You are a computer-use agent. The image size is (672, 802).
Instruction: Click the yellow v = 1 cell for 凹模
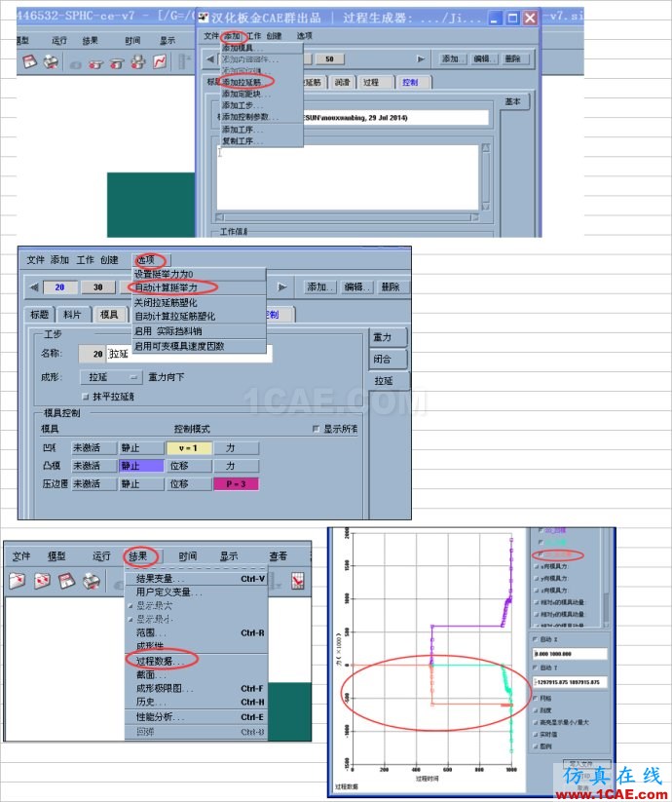(189, 448)
